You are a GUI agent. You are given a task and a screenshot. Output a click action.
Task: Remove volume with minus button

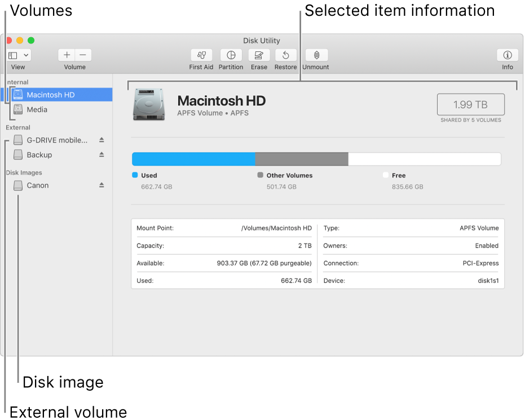[83, 55]
